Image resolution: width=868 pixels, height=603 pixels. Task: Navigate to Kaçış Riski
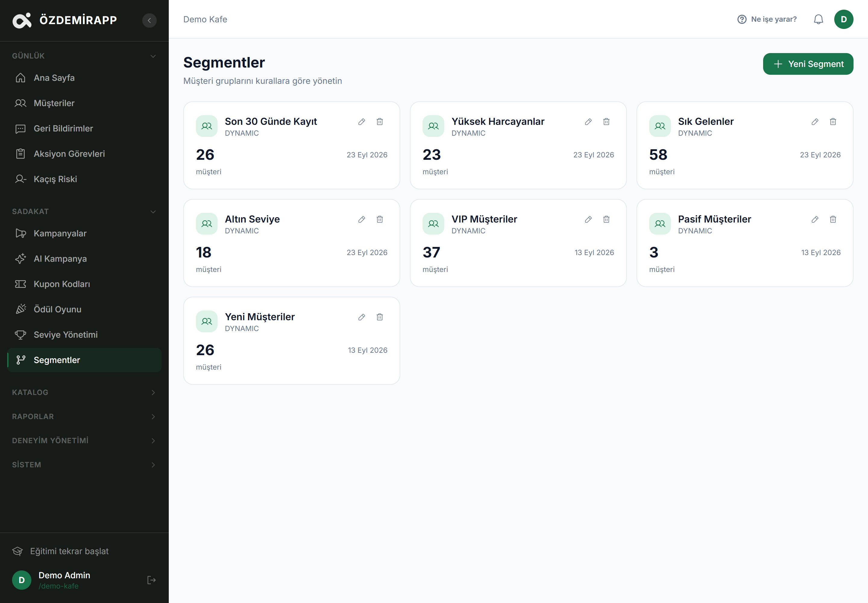pos(84,179)
